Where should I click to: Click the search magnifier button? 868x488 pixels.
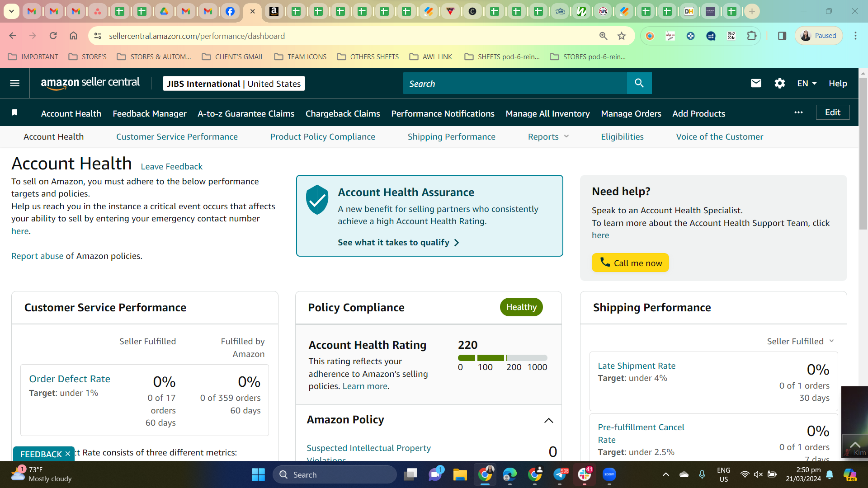pos(639,83)
